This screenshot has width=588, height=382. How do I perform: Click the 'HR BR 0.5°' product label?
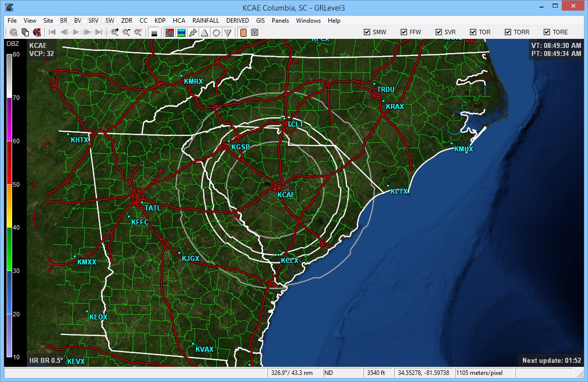[46, 360]
